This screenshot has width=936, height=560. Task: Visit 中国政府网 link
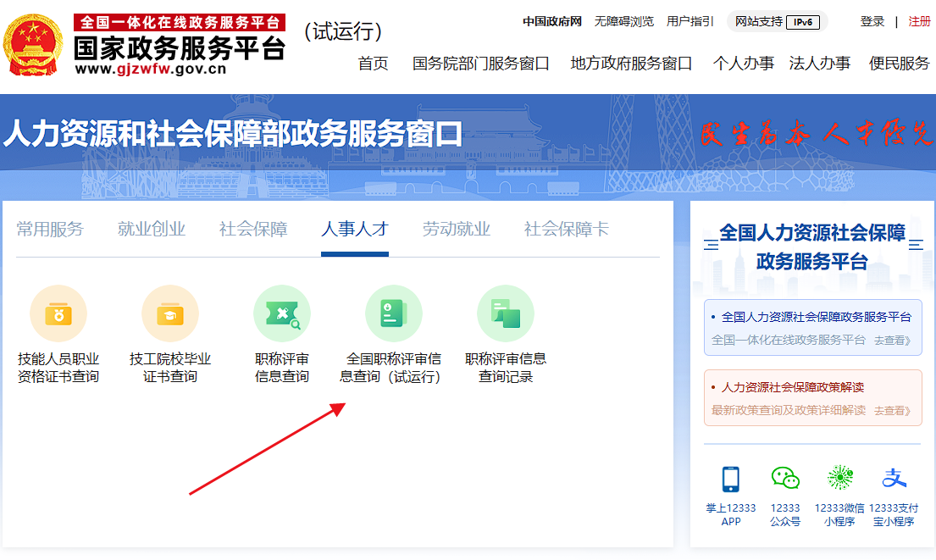click(x=551, y=21)
